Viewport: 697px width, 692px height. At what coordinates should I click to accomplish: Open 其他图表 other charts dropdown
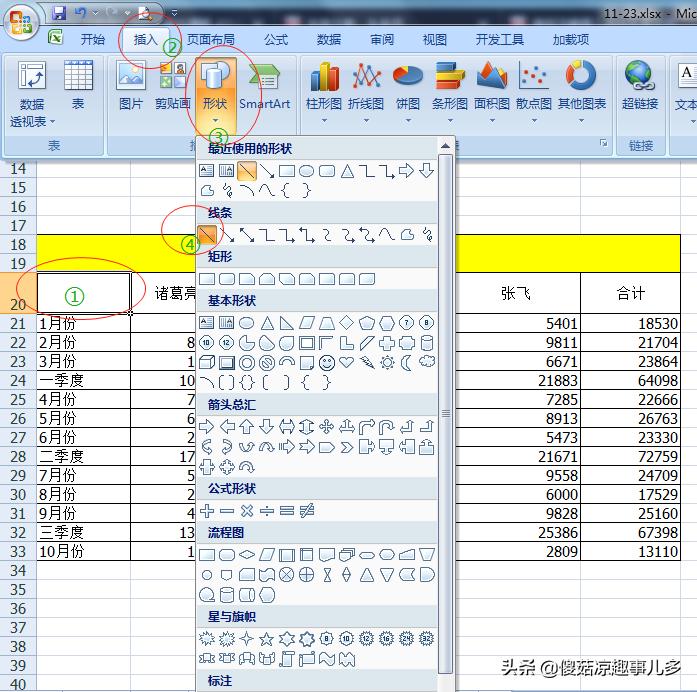point(582,92)
